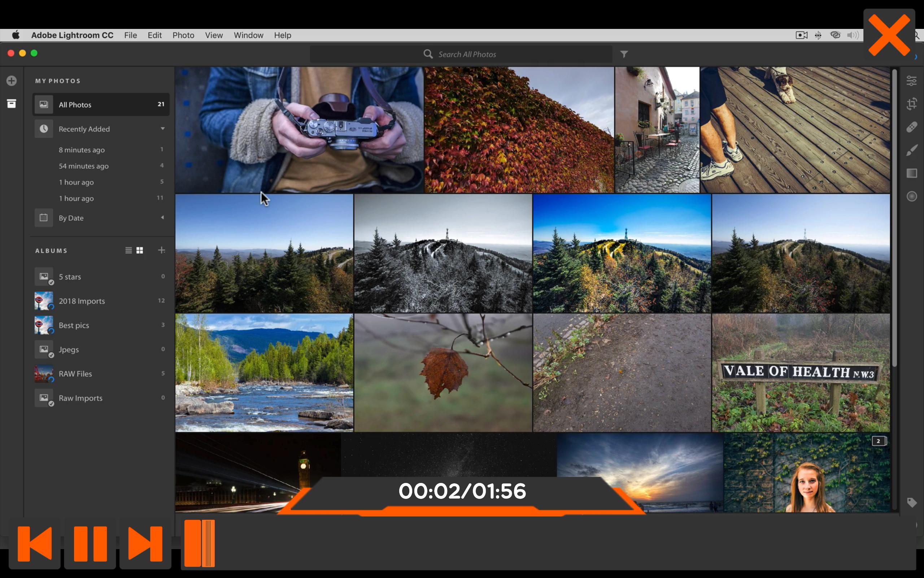Open the Apple menu
This screenshot has width=924, height=578.
pos(16,35)
